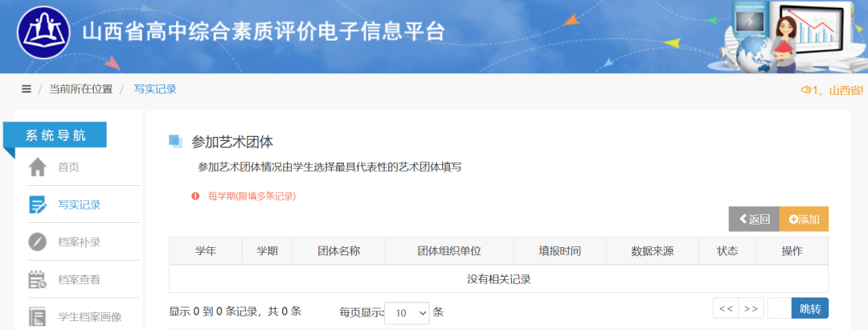Select 档案补录 in the sidebar menu
The width and height of the screenshot is (868, 330).
[79, 242]
